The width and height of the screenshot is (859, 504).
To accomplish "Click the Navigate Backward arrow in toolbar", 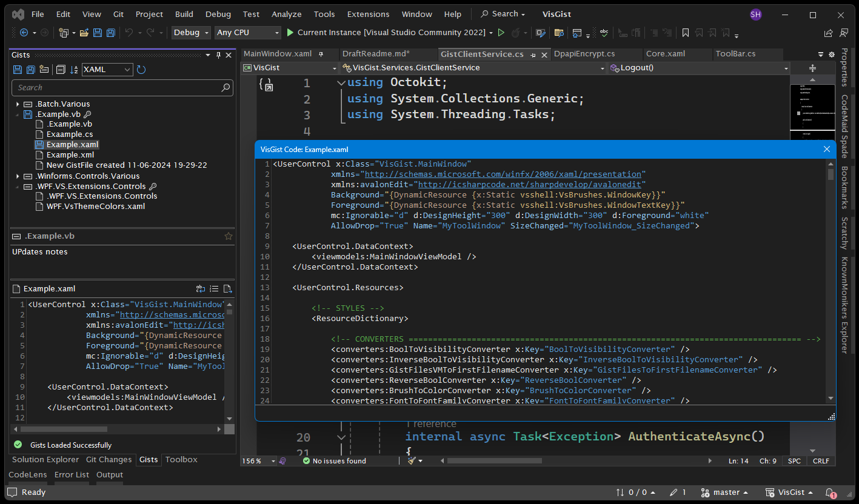I will pyautogui.click(x=24, y=33).
